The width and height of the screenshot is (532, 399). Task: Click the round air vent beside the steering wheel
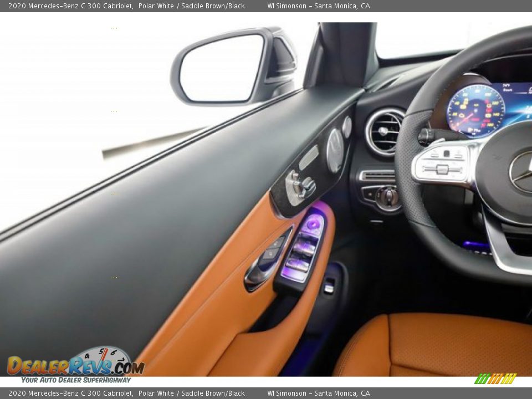tap(385, 132)
